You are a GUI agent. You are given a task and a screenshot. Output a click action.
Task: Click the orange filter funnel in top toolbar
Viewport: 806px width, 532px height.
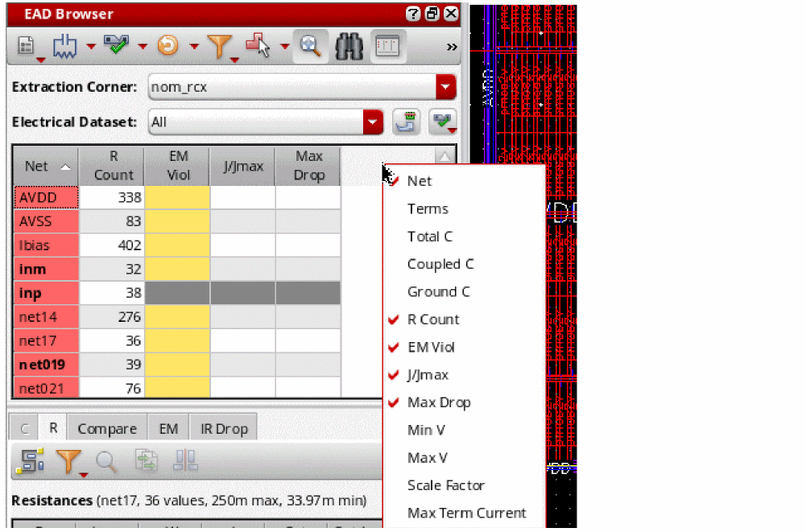(x=220, y=46)
